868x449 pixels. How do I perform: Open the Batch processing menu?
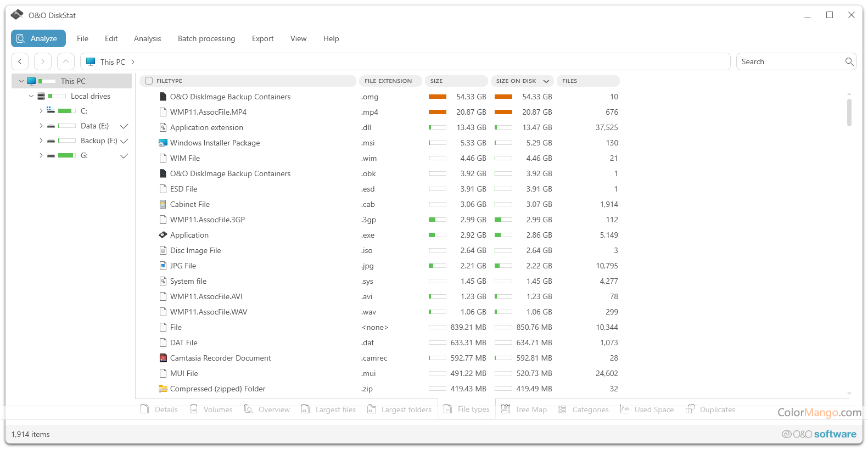206,38
